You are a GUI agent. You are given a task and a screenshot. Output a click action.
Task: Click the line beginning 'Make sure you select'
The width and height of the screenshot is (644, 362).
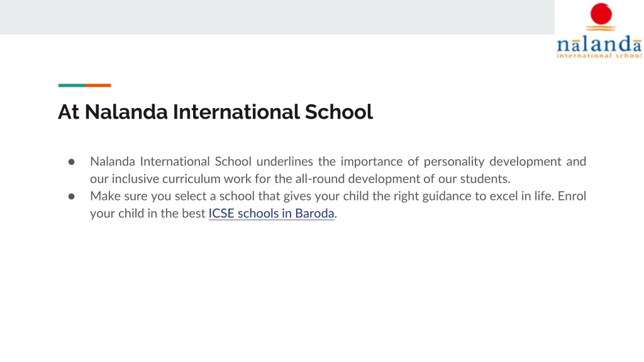[338, 196]
